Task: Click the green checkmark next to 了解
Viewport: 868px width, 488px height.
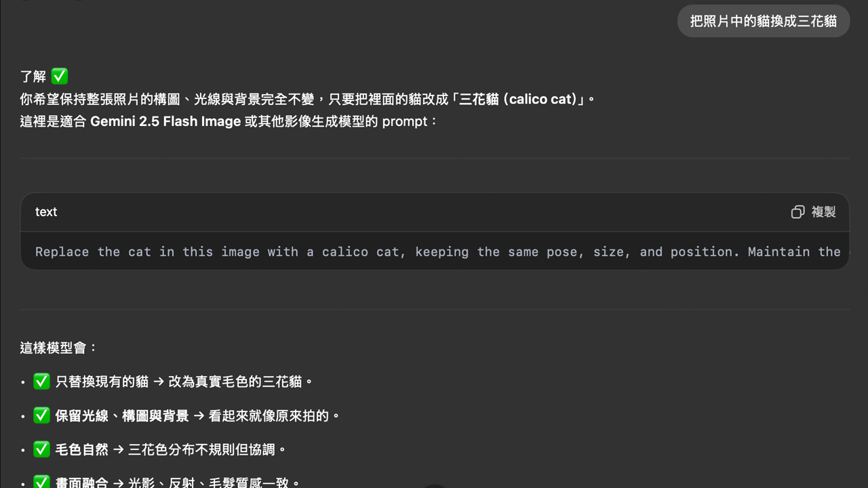Action: point(60,77)
